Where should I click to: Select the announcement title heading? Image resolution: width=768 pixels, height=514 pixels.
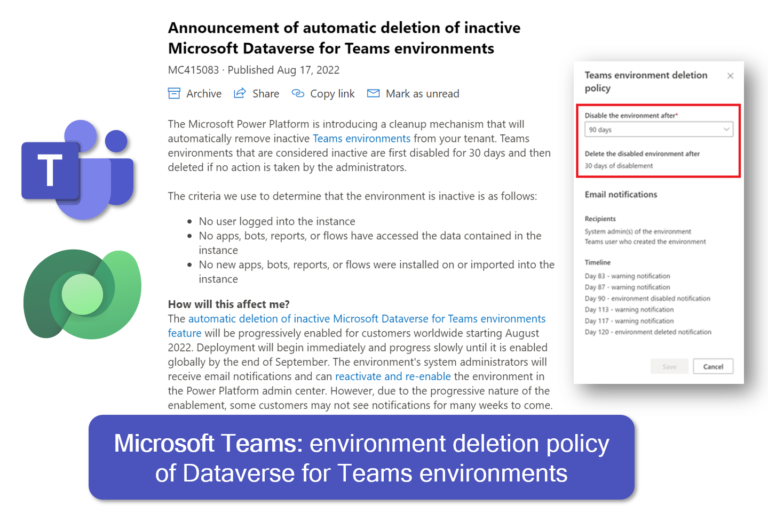point(344,38)
